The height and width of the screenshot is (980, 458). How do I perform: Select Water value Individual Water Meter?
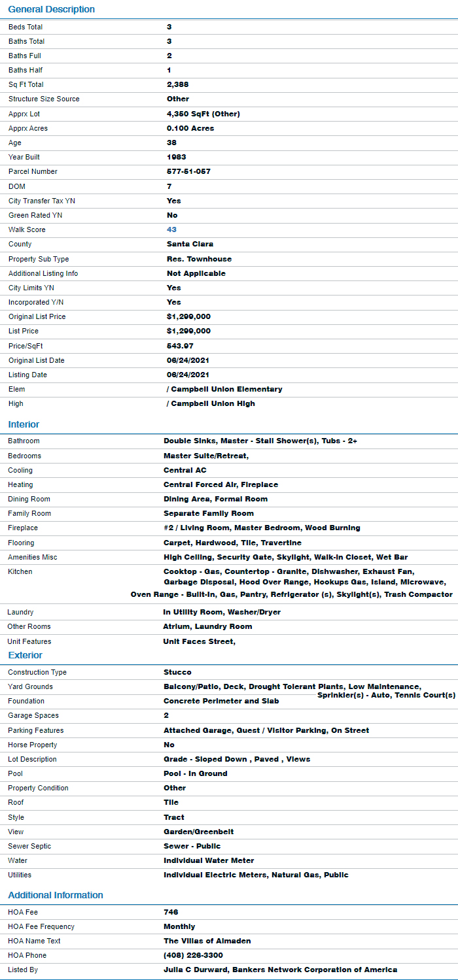tap(209, 860)
